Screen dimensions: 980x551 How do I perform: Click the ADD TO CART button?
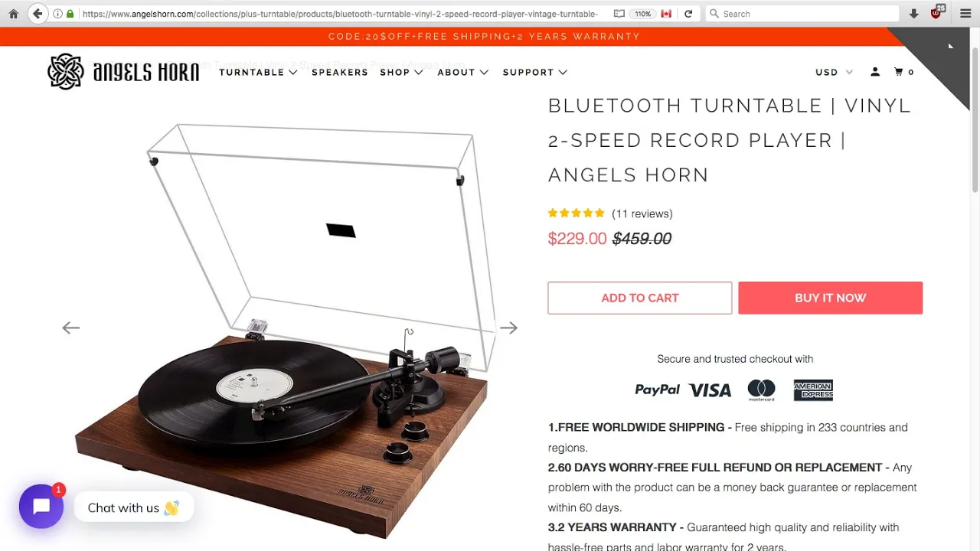[x=640, y=298]
